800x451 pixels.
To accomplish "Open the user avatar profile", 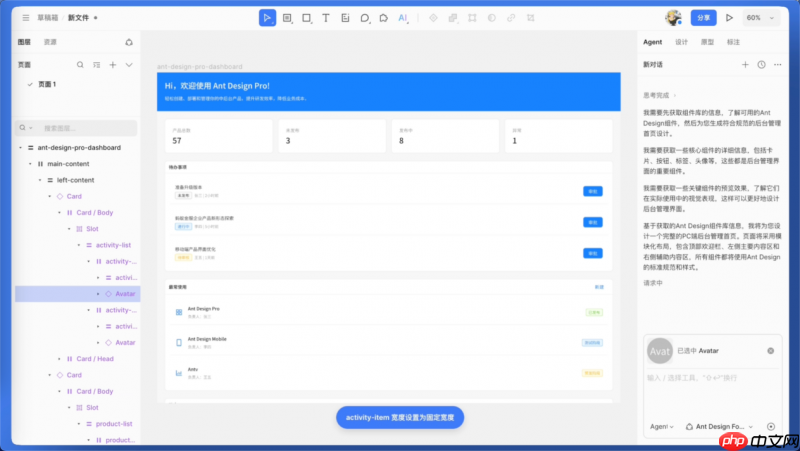I will tap(673, 17).
